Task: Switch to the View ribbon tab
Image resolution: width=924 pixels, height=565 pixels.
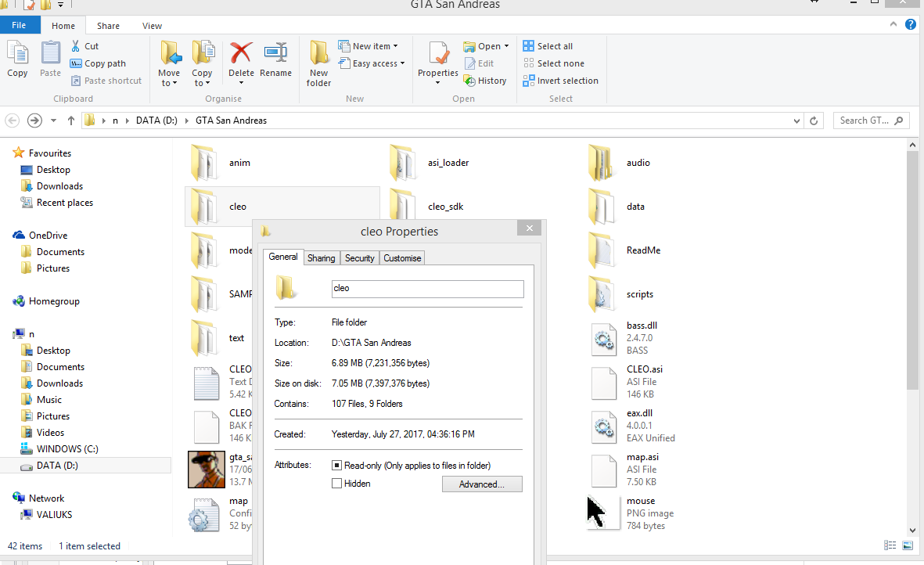Action: click(x=152, y=26)
